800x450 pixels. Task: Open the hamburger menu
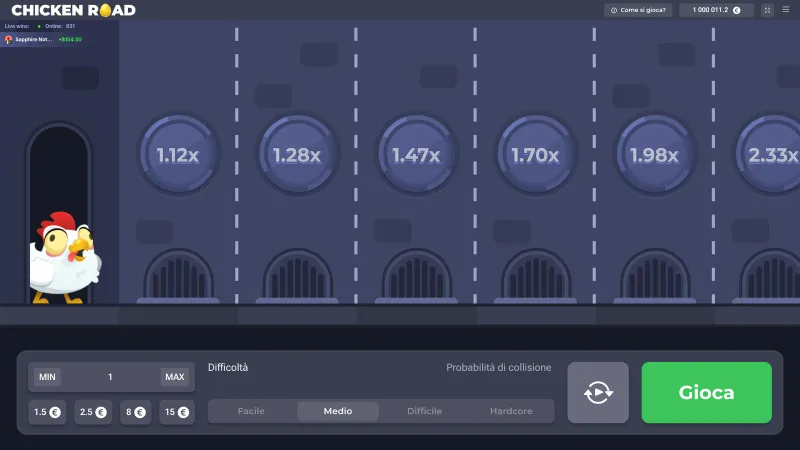coord(786,10)
